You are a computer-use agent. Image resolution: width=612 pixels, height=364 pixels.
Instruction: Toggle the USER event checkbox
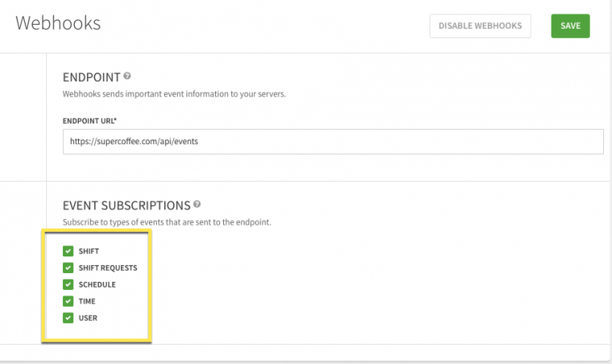68,318
